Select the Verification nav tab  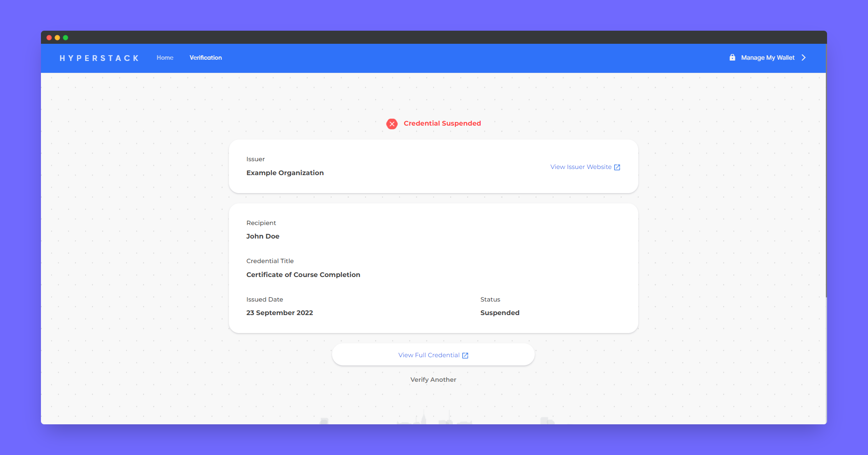click(x=206, y=58)
